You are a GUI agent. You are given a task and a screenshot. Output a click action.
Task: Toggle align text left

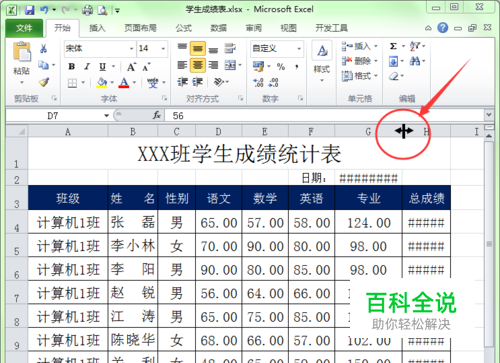click(182, 65)
